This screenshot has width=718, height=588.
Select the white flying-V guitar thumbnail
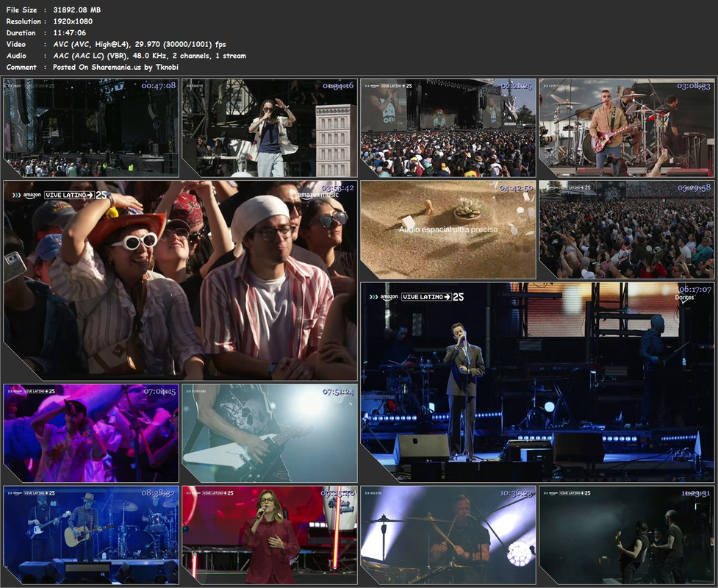click(270, 433)
